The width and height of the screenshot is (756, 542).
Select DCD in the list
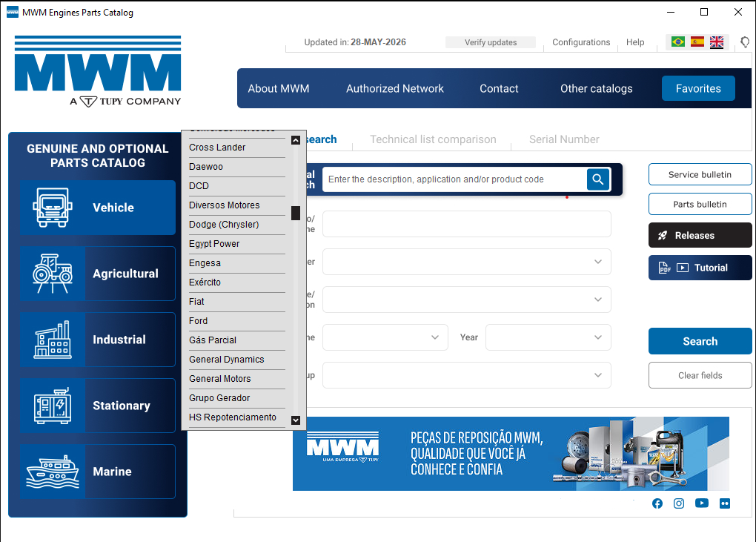pos(236,186)
